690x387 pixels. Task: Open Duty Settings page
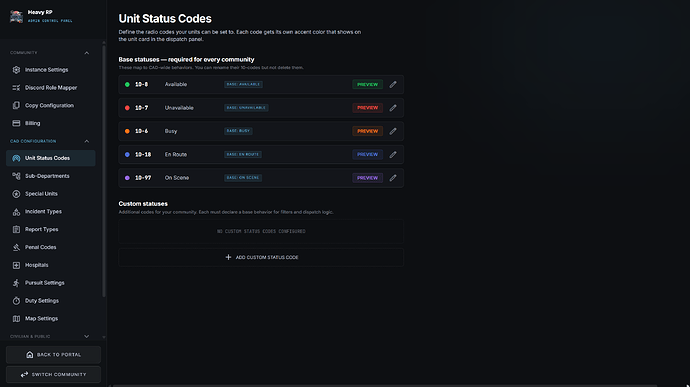51,301
